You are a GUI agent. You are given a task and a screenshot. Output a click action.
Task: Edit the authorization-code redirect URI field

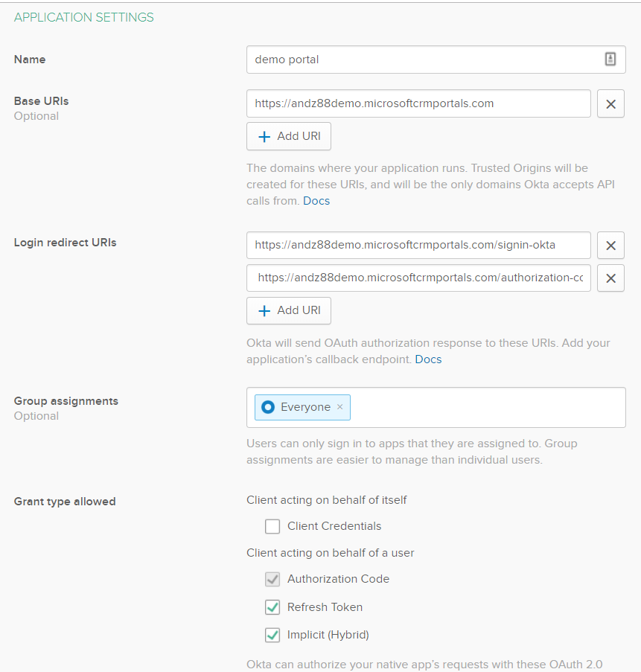pyautogui.click(x=418, y=278)
